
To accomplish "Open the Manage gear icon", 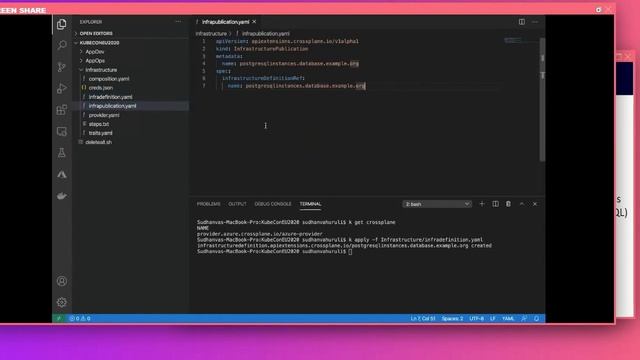I will tap(62, 302).
